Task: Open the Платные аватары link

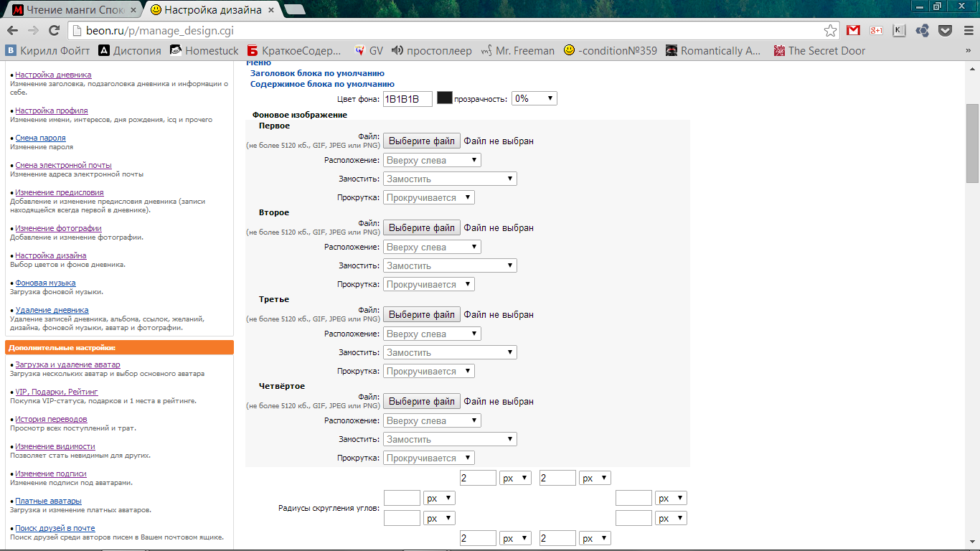Action: (48, 501)
